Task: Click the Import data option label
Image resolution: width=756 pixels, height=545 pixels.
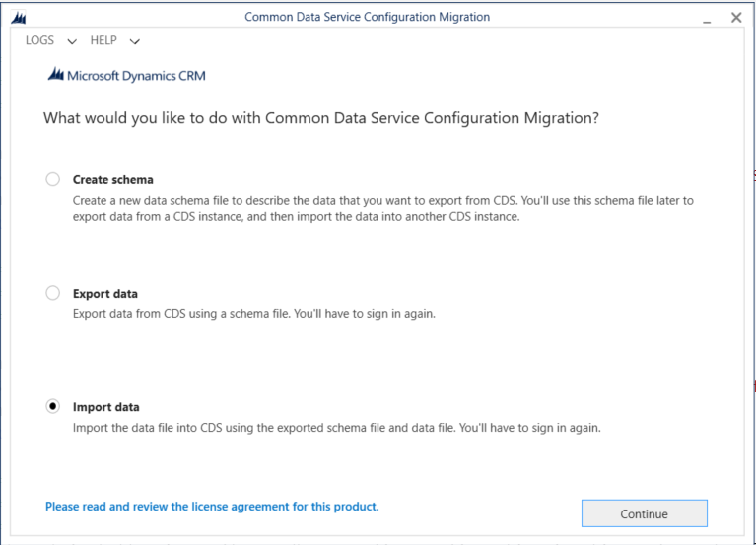Action: click(106, 407)
